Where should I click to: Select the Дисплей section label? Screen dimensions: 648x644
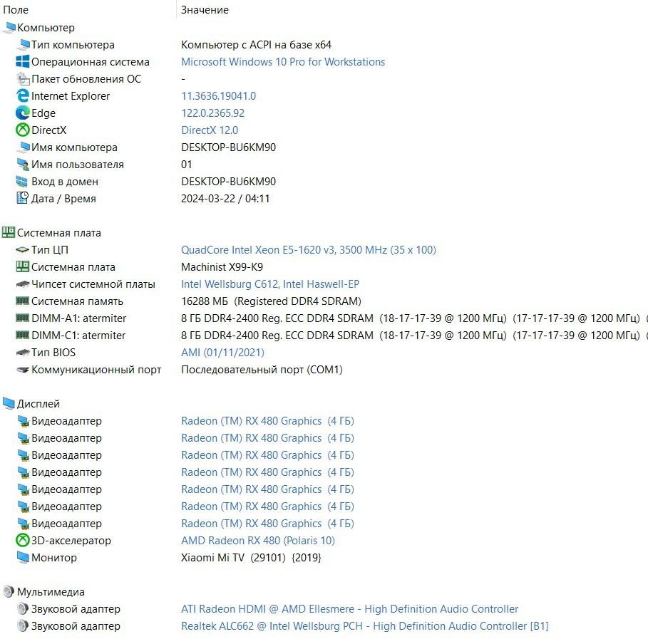(38, 404)
